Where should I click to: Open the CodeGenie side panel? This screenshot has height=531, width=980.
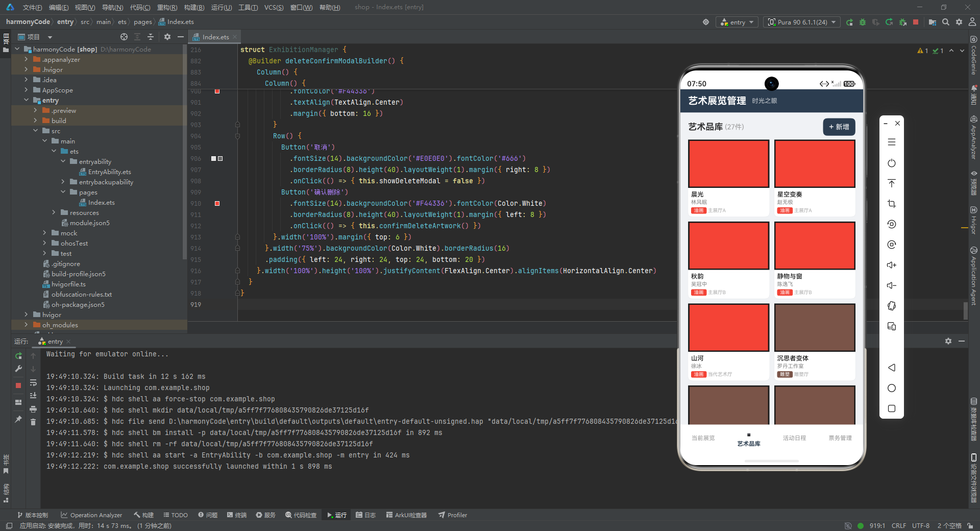974,55
